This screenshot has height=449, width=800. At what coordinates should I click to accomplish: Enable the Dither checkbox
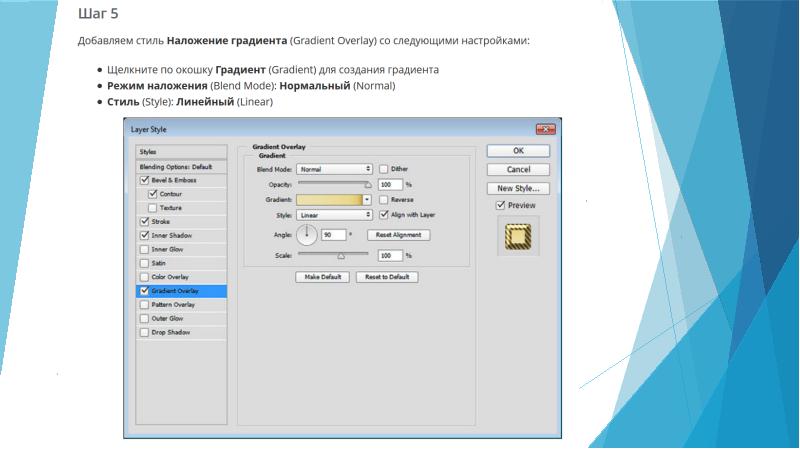coord(383,170)
